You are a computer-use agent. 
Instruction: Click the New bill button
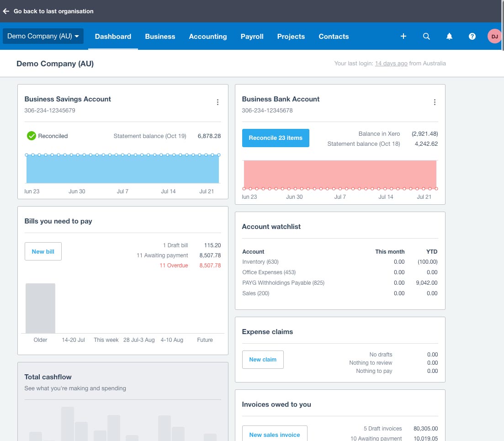[x=43, y=251]
